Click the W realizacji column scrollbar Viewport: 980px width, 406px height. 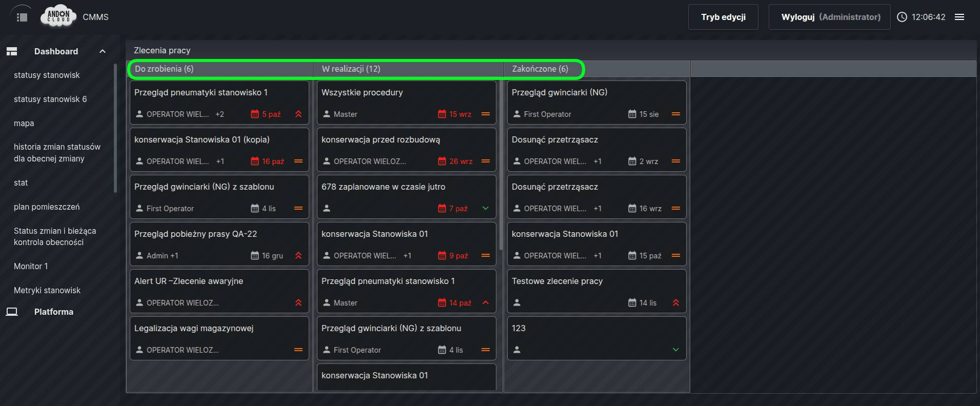(x=501, y=164)
